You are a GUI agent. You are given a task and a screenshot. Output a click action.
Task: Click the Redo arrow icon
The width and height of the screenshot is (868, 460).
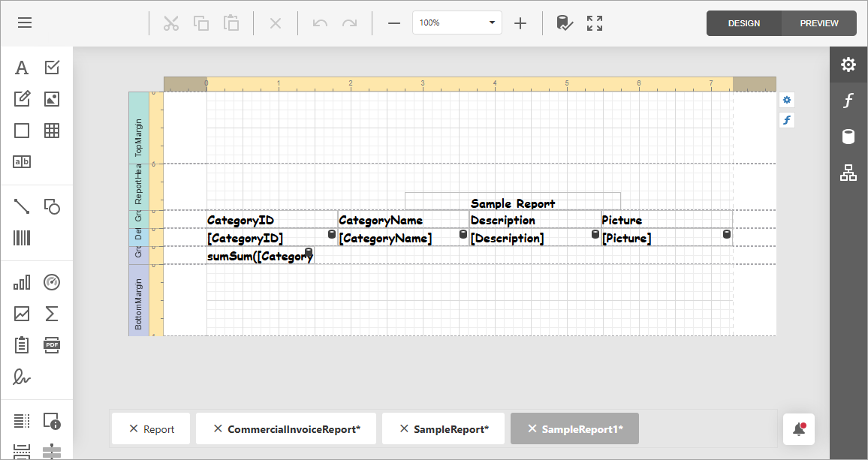[x=350, y=23]
